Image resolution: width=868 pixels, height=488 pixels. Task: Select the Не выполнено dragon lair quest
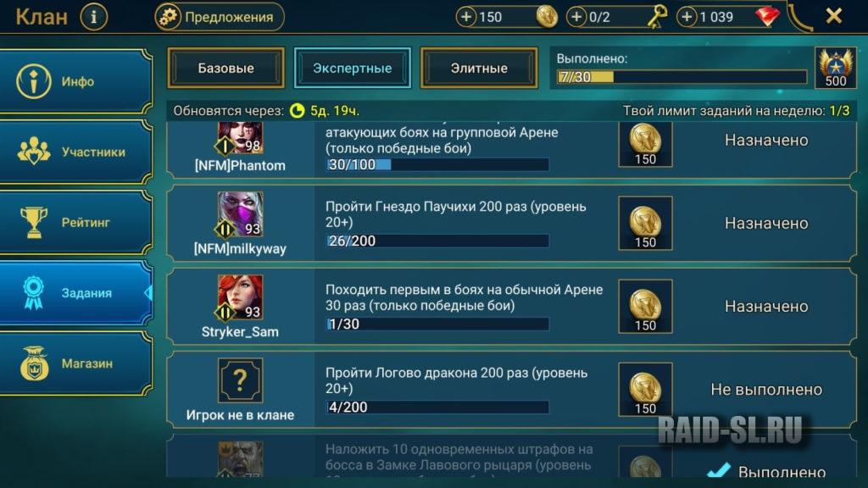point(511,390)
